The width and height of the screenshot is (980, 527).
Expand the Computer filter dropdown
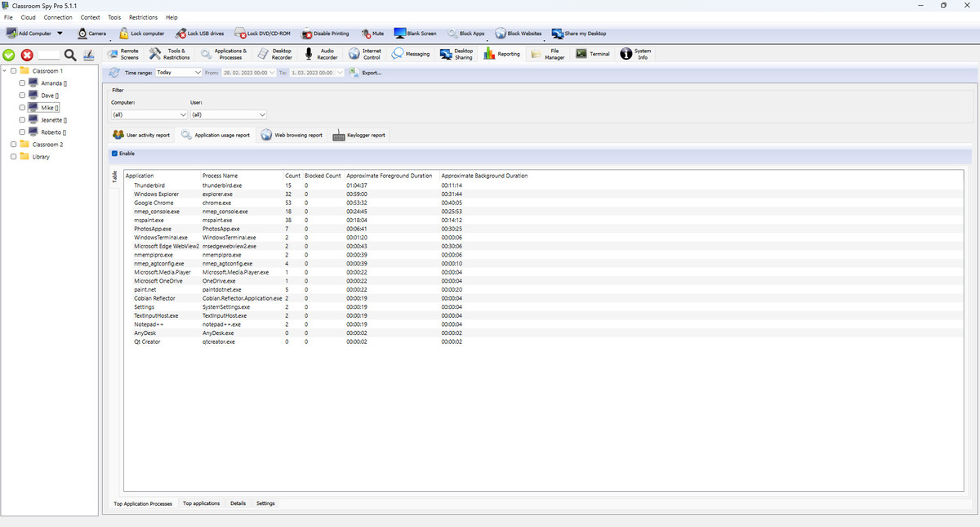pyautogui.click(x=149, y=114)
